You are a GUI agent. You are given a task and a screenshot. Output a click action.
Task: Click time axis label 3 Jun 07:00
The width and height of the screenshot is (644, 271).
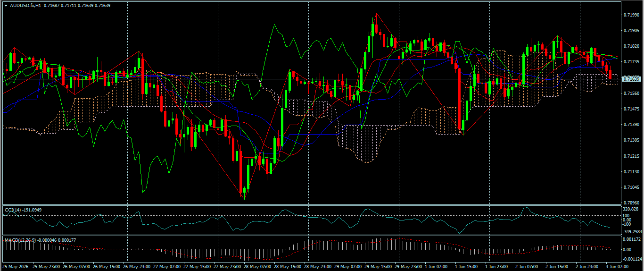tap(618, 267)
